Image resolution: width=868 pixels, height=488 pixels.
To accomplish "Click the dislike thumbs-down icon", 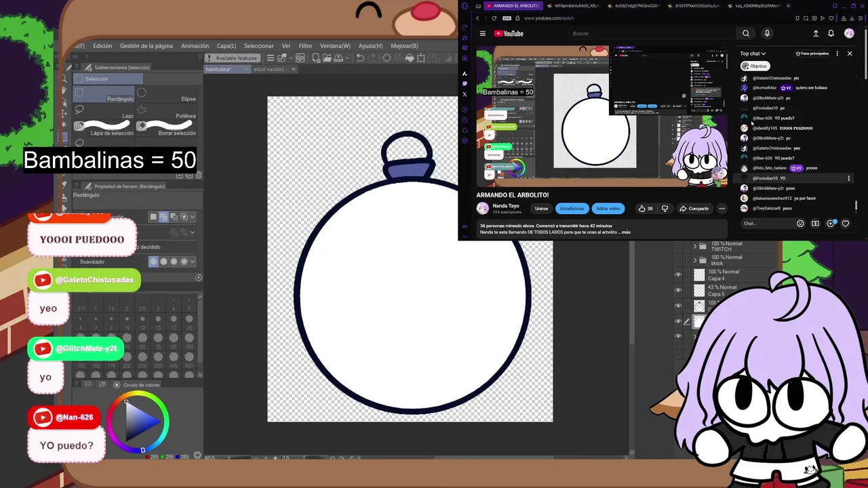I will [665, 208].
